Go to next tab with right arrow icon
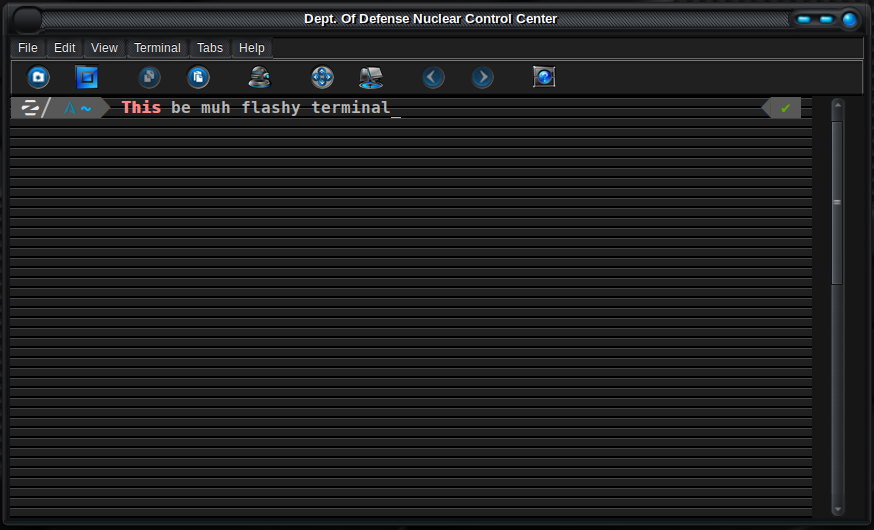Image resolution: width=874 pixels, height=530 pixels. click(482, 77)
